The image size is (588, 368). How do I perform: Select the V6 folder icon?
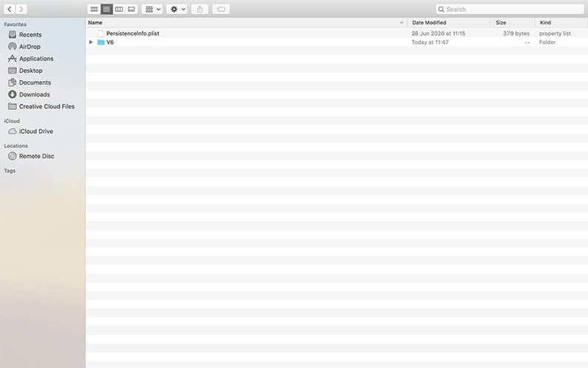101,42
